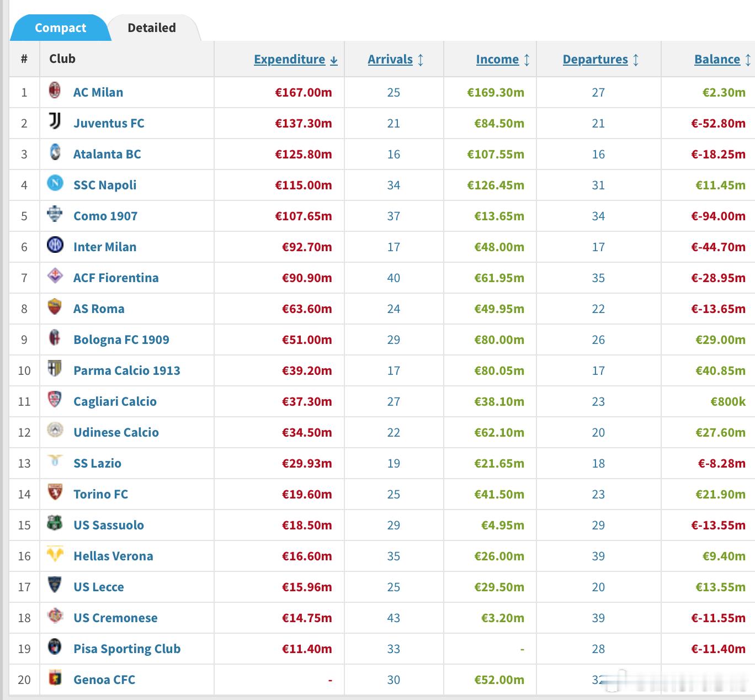The image size is (755, 700).
Task: Open the AC Milan club link
Action: tap(98, 92)
